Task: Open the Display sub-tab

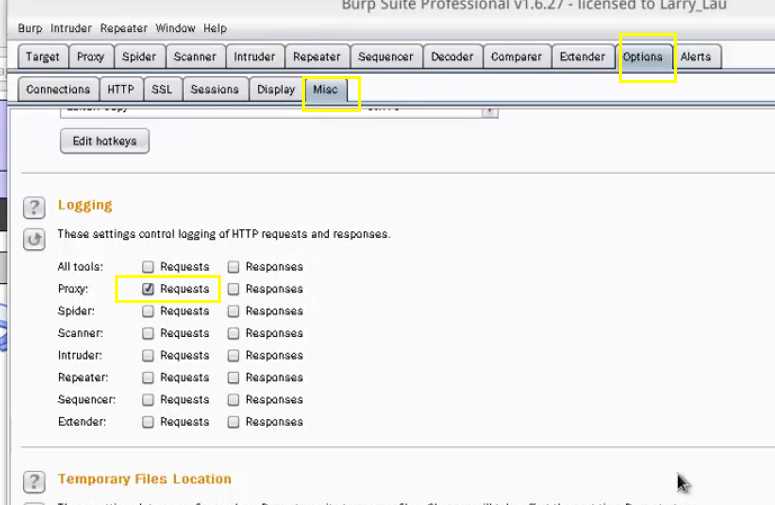Action: [276, 89]
